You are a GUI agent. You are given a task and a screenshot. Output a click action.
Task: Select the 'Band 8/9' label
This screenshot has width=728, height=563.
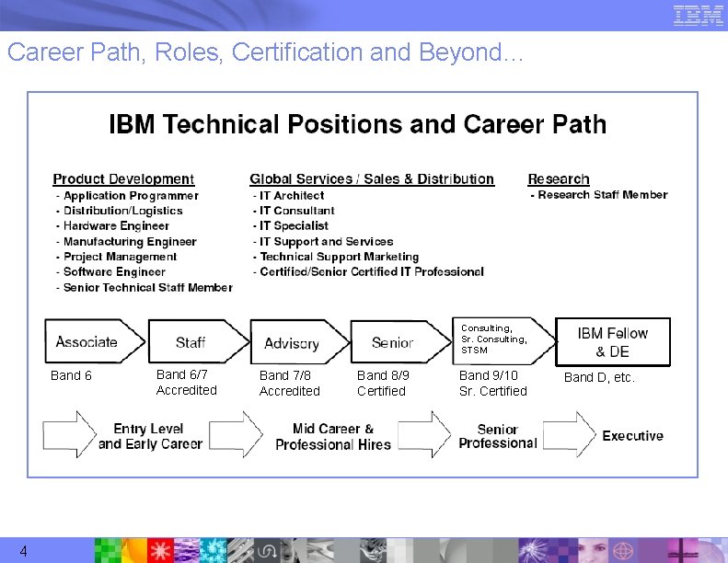coord(383,375)
